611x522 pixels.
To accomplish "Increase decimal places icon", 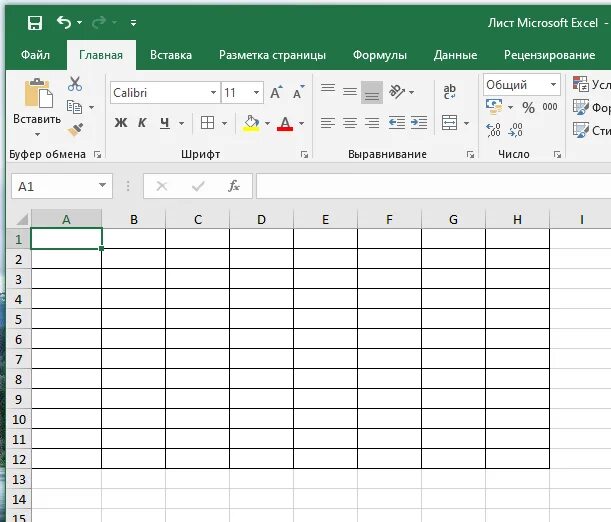I will (x=494, y=130).
